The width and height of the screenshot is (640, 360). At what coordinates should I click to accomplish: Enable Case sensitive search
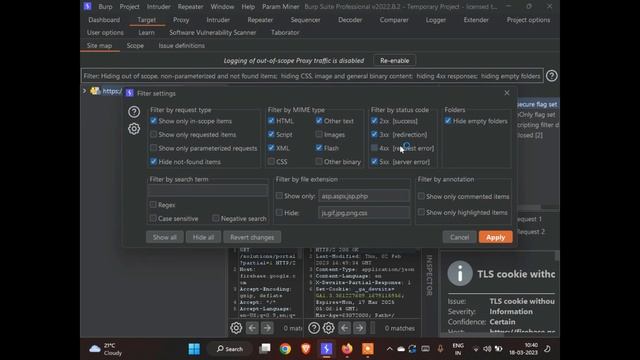(153, 218)
